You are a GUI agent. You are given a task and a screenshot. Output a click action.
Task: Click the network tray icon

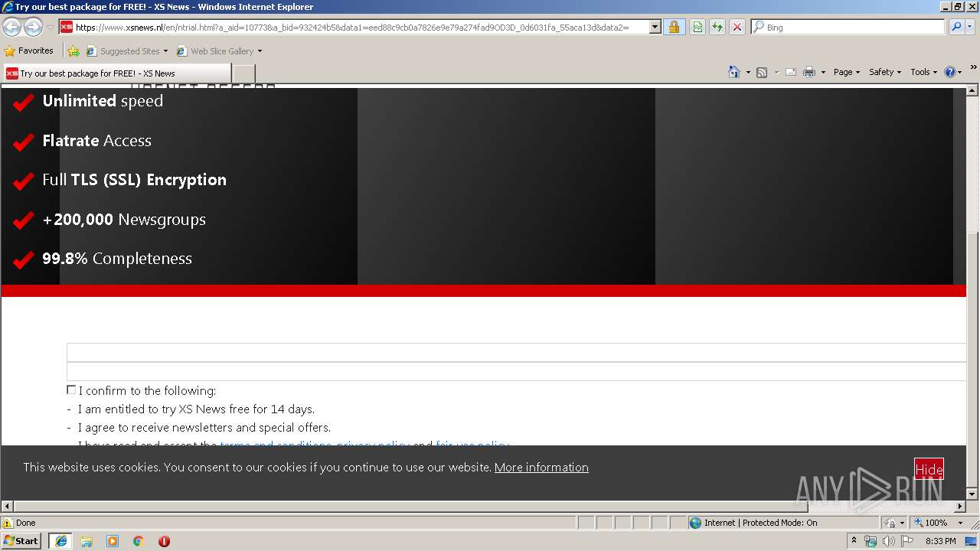coord(871,541)
